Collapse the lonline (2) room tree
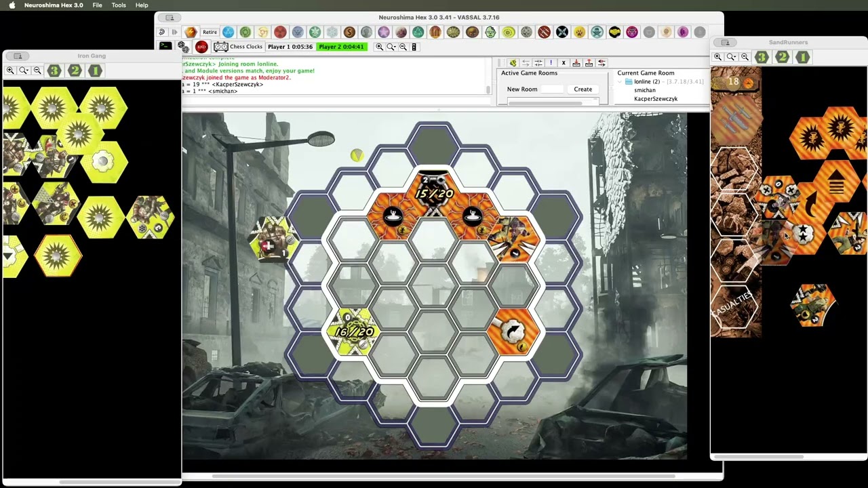Image resolution: width=868 pixels, height=488 pixels. pos(620,82)
